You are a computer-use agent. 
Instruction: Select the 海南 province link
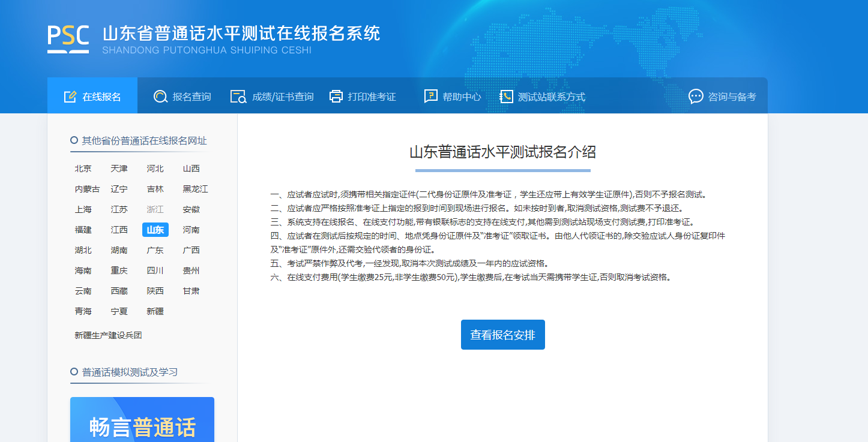83,270
